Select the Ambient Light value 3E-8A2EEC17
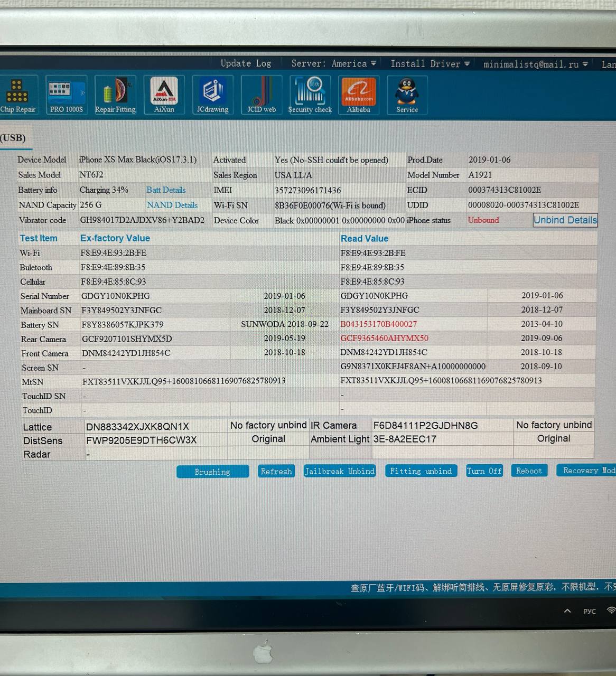Viewport: 616px width, 676px height. pyautogui.click(x=405, y=439)
